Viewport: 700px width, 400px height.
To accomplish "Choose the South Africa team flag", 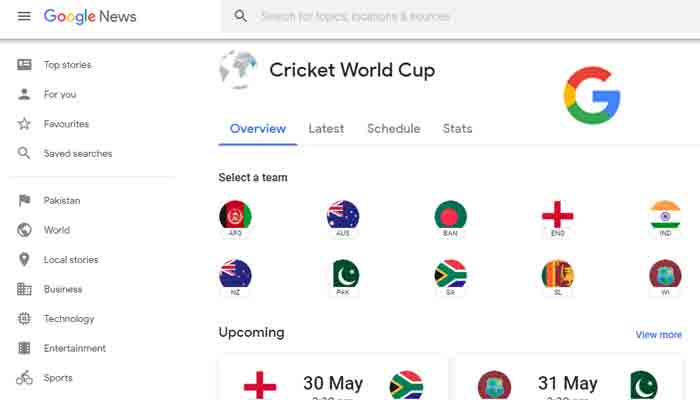I will 450,274.
